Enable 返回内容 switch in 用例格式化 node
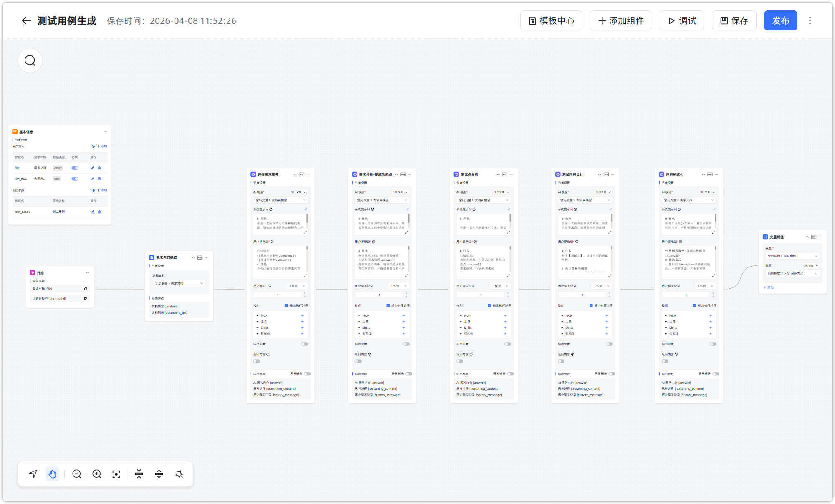 point(665,361)
